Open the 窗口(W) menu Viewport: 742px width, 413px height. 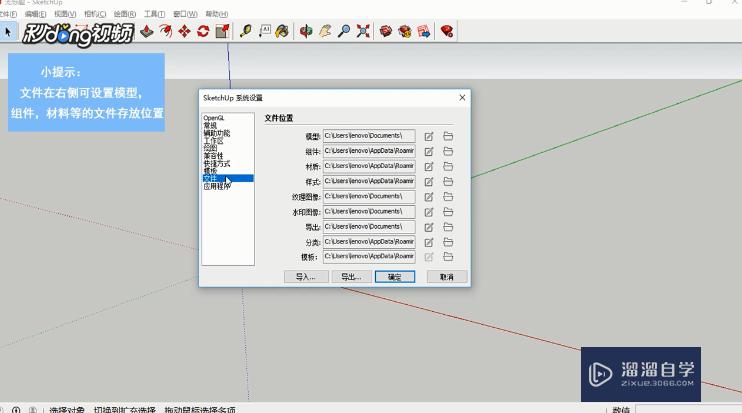[185, 14]
